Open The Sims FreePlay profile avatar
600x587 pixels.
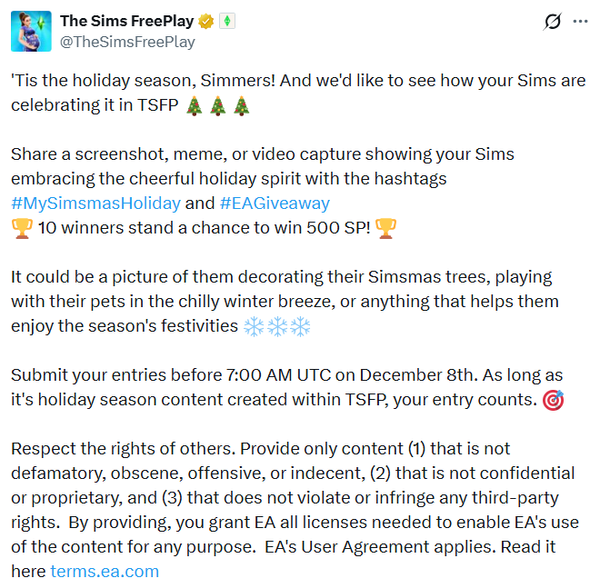(x=31, y=31)
